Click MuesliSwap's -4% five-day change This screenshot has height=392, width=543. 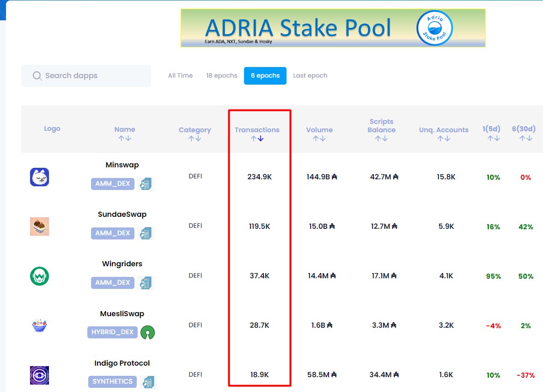pos(494,326)
